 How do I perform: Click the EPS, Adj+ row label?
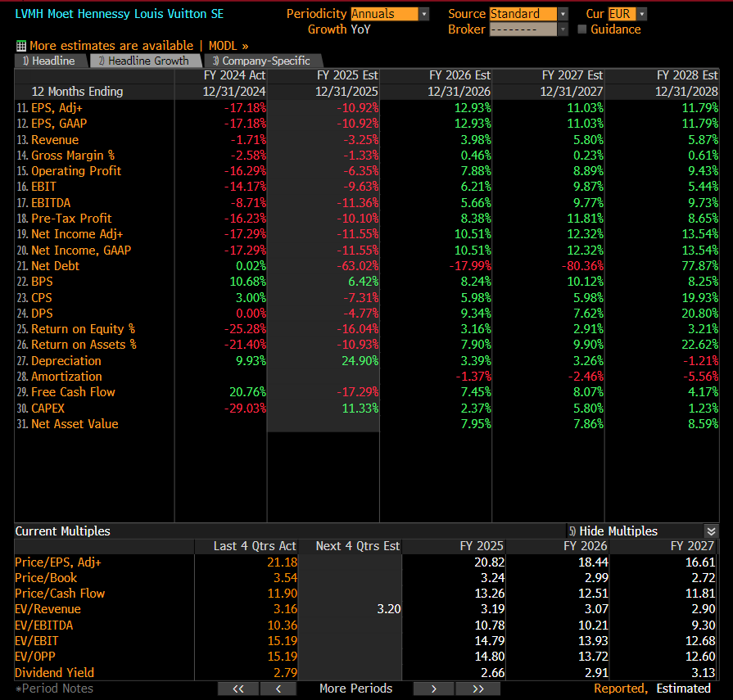click(57, 108)
